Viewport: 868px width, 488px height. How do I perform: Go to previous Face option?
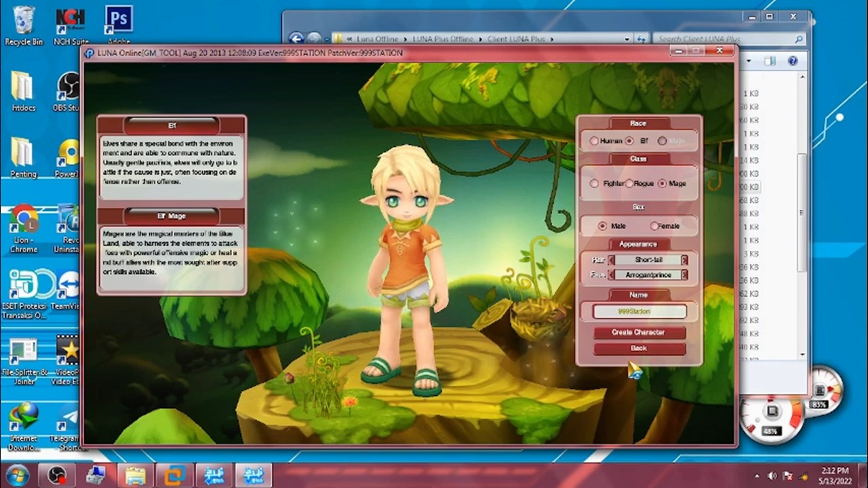(611, 274)
